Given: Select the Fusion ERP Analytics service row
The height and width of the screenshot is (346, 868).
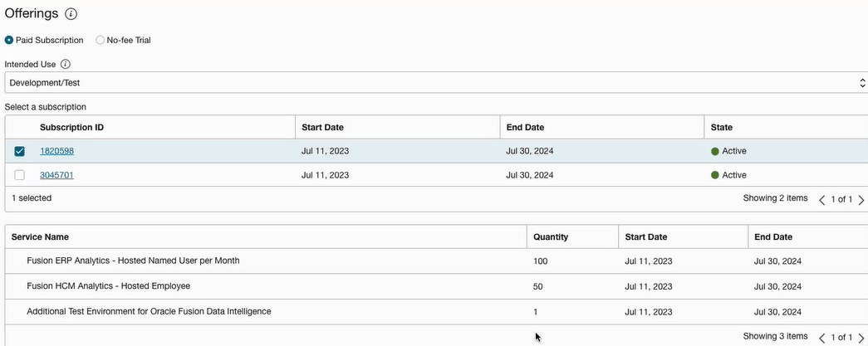Looking at the screenshot, I should coord(436,261).
